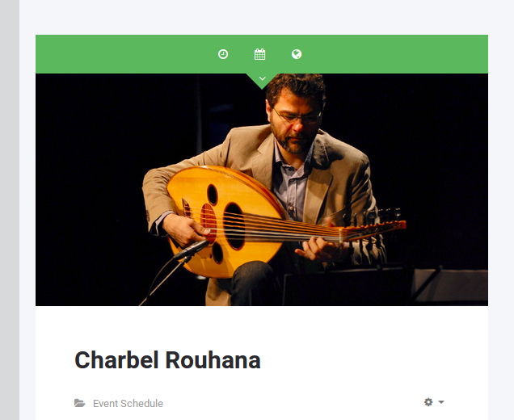Click the microphone shown in the photo
Image resolution: width=514 pixels, height=420 pixels.
(x=191, y=250)
